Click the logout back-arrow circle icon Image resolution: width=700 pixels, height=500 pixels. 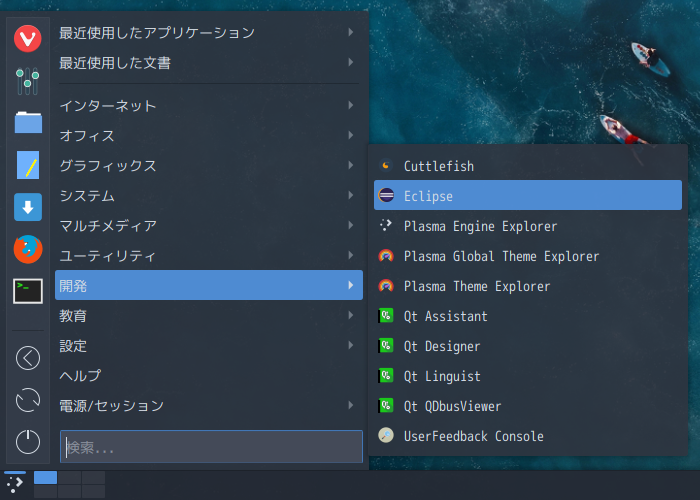(x=28, y=358)
